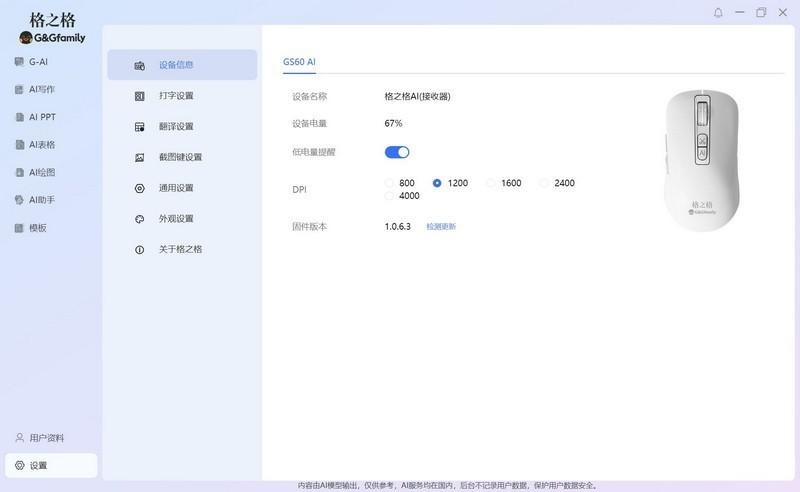Click the 低电量提醒 field label
Screen dimensions: 800x492
coord(314,152)
